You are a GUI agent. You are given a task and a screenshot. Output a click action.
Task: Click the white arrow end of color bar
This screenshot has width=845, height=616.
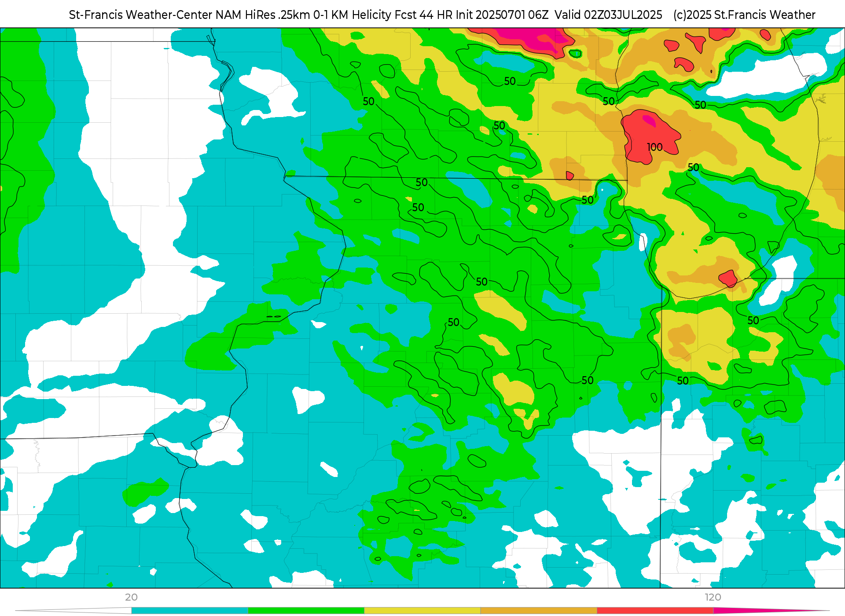(73, 611)
